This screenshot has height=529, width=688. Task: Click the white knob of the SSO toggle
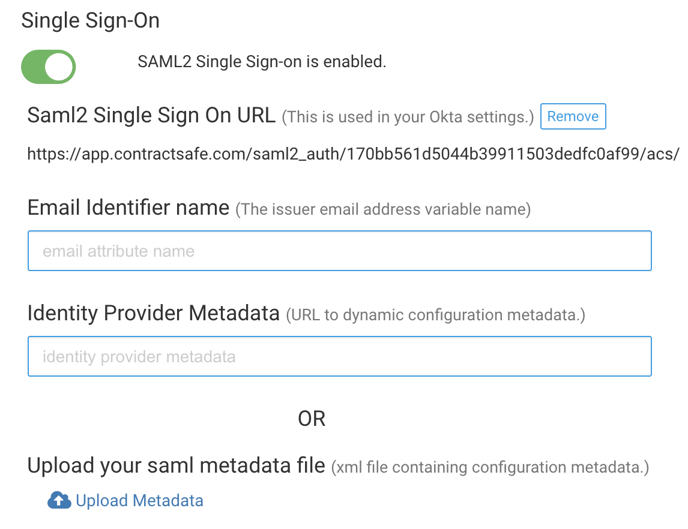(x=59, y=67)
